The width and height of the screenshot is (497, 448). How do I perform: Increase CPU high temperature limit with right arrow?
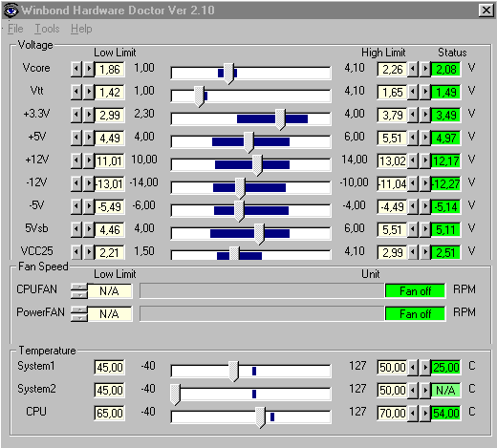coord(425,413)
